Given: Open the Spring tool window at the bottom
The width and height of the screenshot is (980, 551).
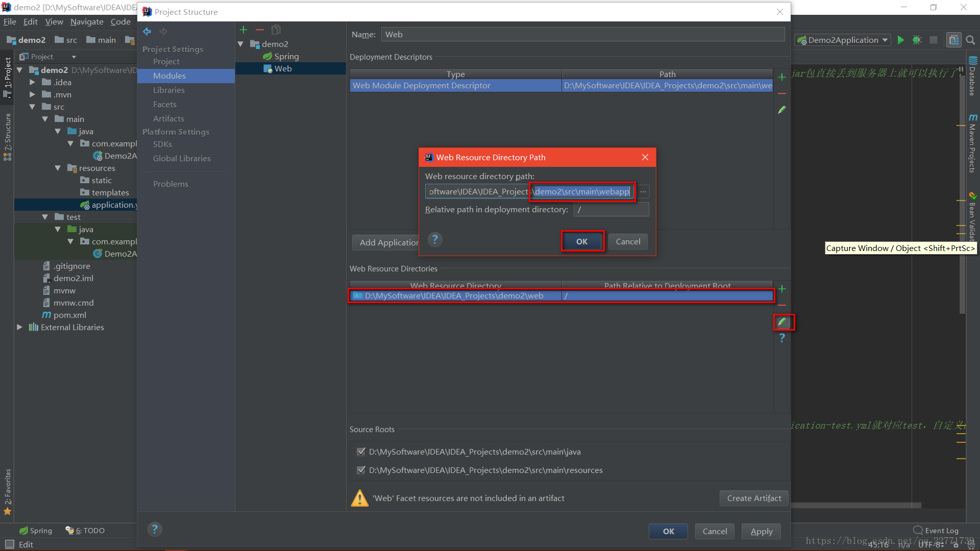Looking at the screenshot, I should tap(36, 531).
